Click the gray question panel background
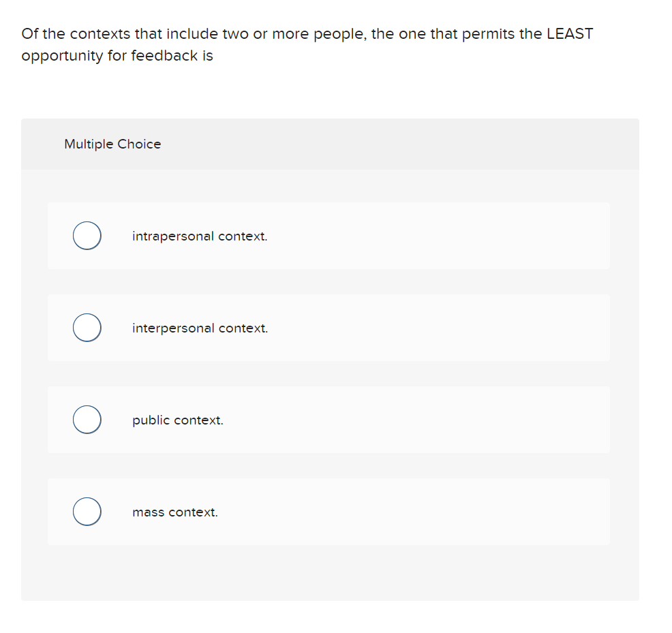The height and width of the screenshot is (633, 672). point(330,576)
